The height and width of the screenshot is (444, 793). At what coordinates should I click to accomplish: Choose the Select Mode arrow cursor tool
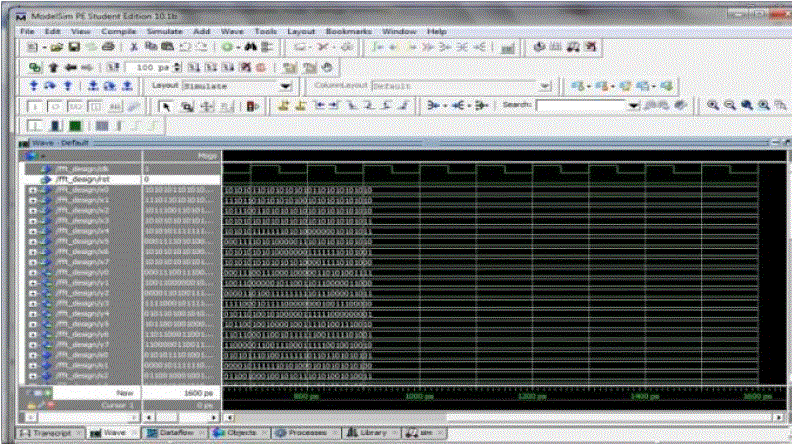pyautogui.click(x=167, y=105)
